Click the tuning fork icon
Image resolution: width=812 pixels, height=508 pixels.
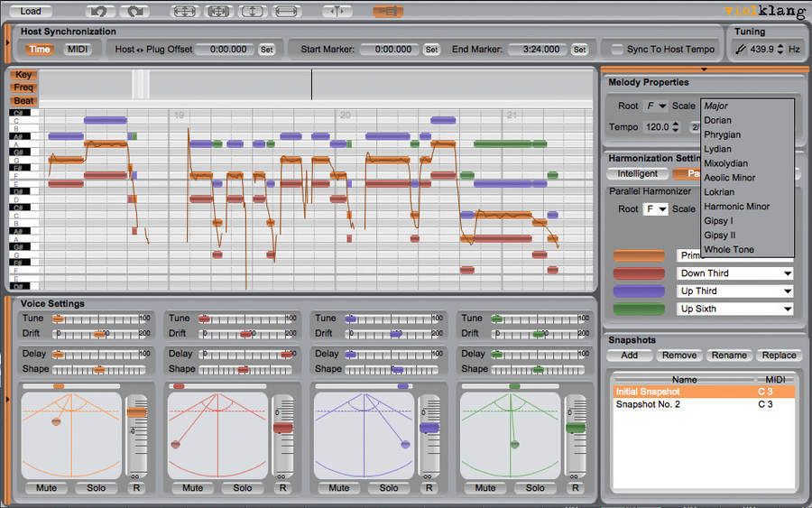coord(741,50)
